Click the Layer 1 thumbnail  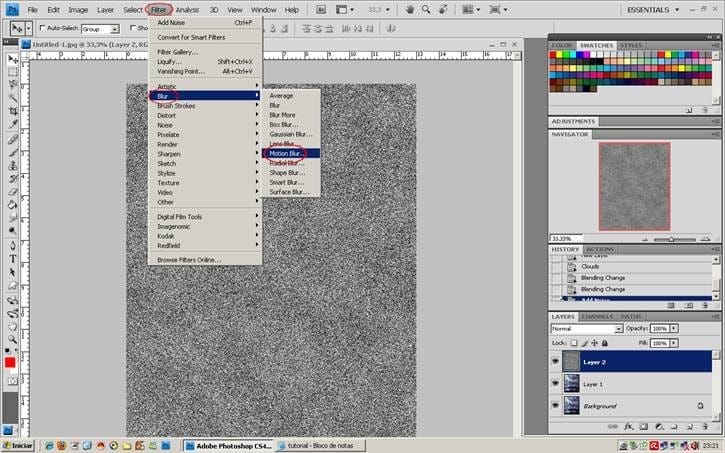tap(571, 384)
